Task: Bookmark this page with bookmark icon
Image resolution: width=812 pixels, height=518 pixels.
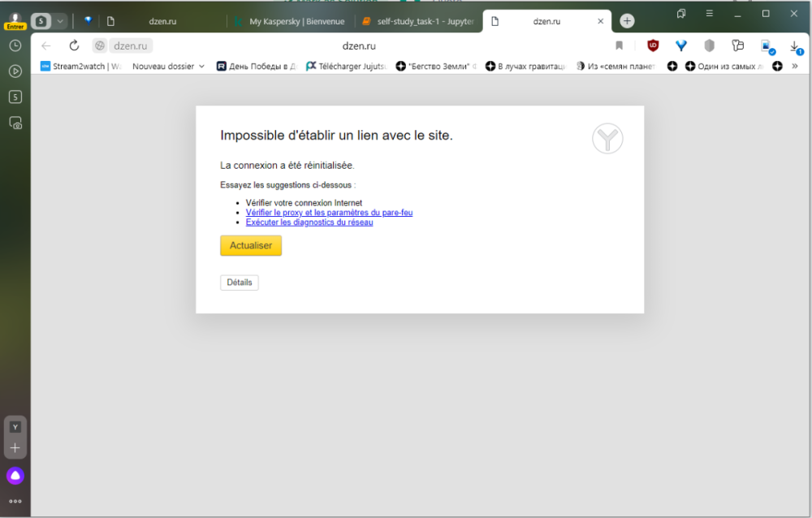Action: click(x=619, y=45)
